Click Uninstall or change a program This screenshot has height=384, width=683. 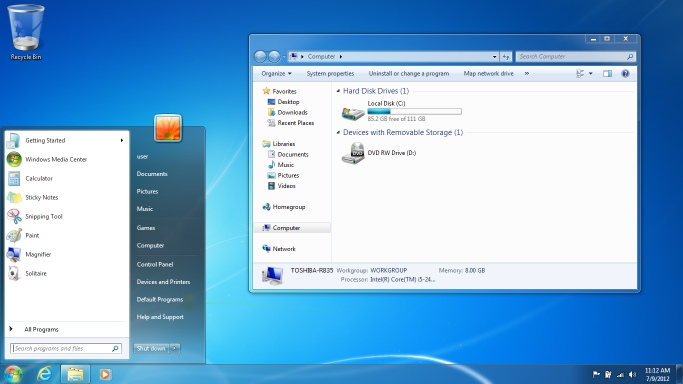pos(409,74)
